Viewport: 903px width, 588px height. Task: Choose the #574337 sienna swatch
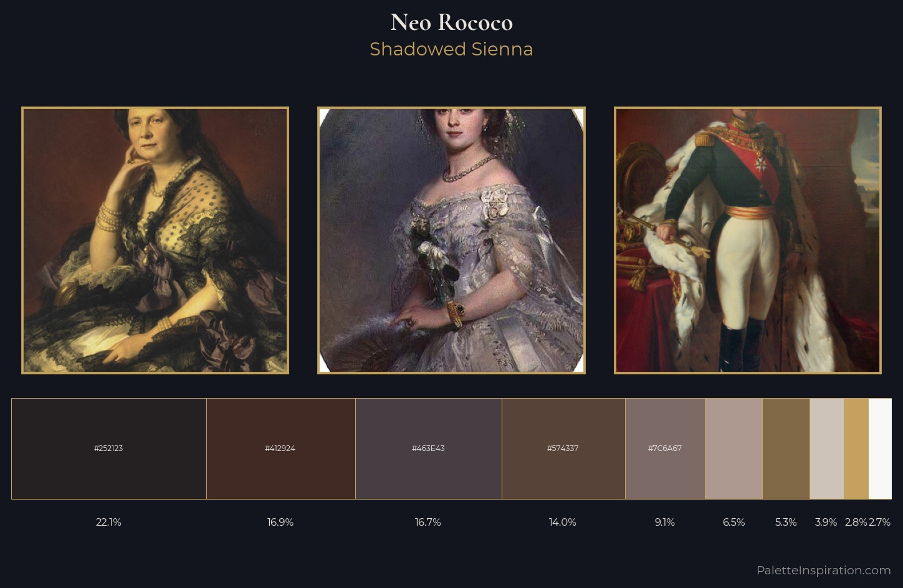pos(563,448)
